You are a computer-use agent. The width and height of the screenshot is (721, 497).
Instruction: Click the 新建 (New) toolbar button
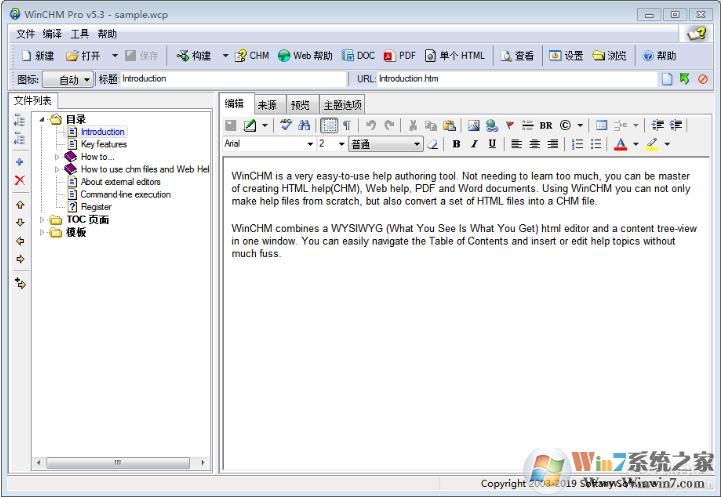38,56
